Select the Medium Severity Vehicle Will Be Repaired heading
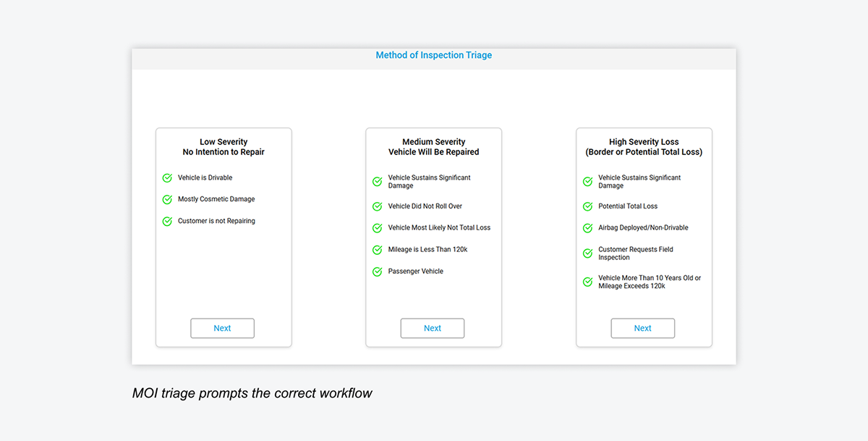This screenshot has width=868, height=441. (433, 147)
